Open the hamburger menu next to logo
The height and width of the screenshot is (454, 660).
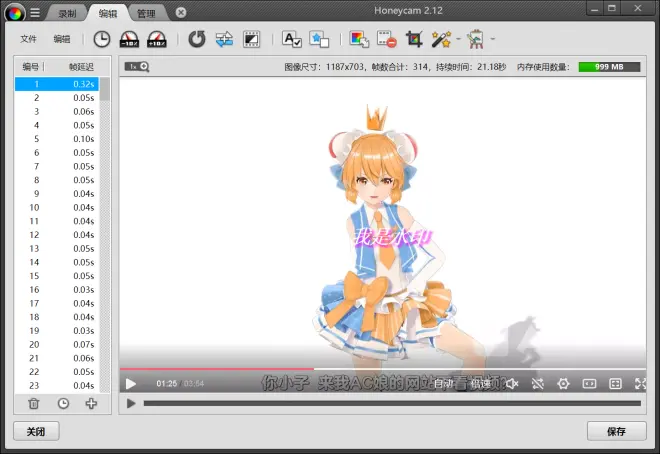tap(35, 13)
